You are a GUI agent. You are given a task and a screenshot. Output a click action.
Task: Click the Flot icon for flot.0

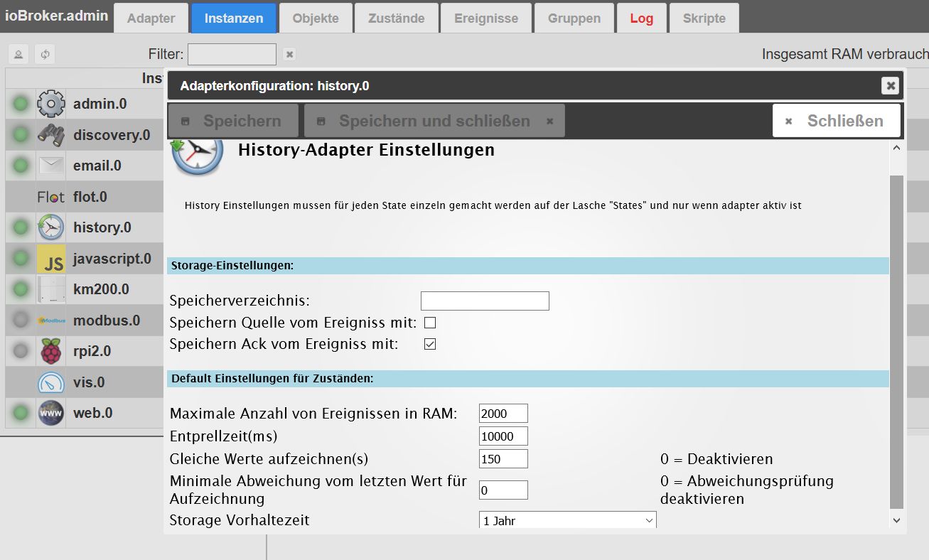[50, 197]
